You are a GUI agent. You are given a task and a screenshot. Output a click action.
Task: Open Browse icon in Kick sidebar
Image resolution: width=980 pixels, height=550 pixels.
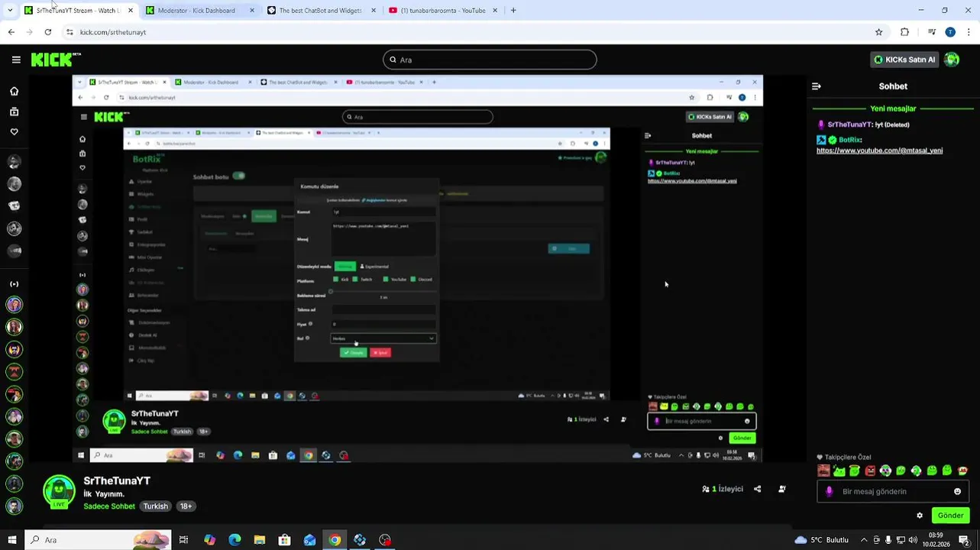14,112
